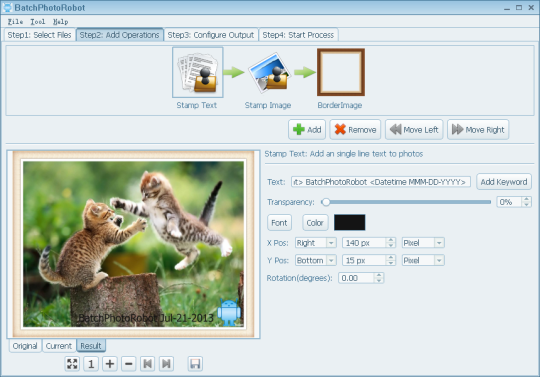Click the kittens preview image
Screen dimensions: 540x377
tap(133, 244)
